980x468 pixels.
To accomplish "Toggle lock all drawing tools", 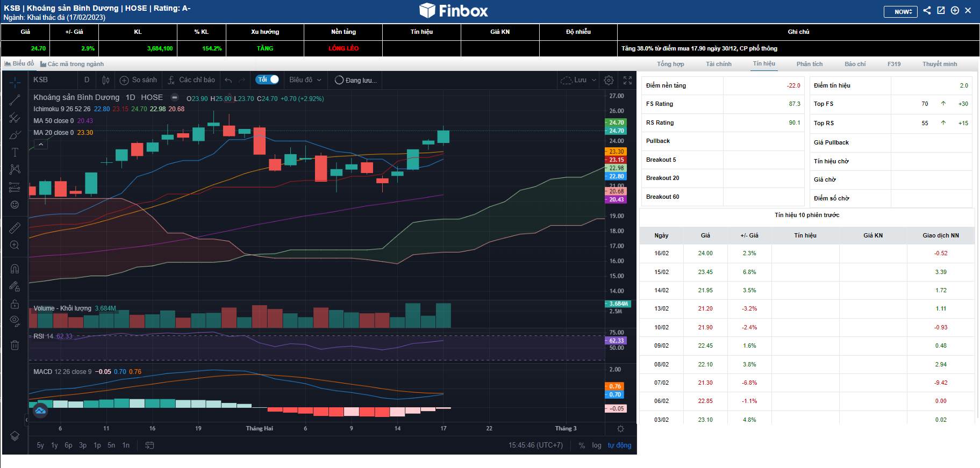I will pyautogui.click(x=15, y=304).
